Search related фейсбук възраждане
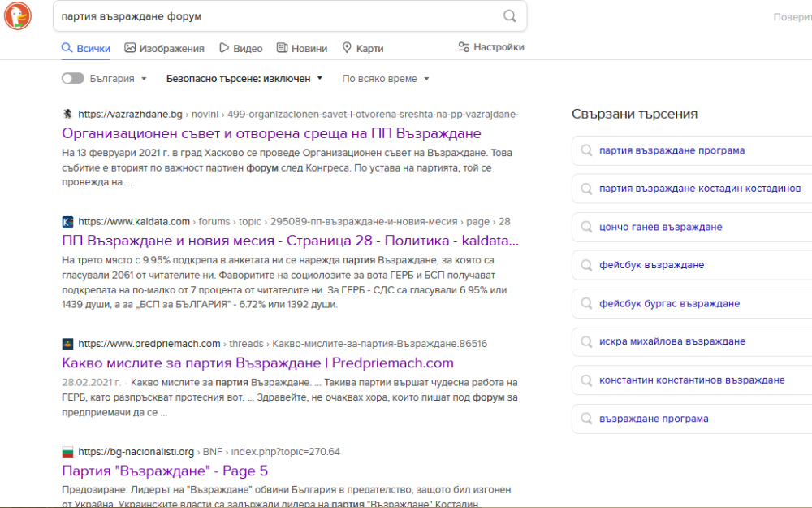Image resolution: width=812 pixels, height=508 pixels. click(x=651, y=265)
